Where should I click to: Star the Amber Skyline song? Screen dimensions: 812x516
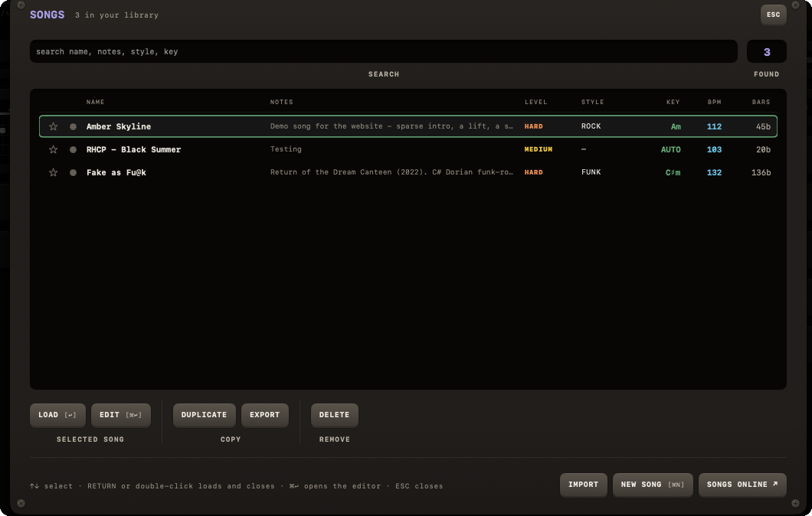pyautogui.click(x=53, y=126)
